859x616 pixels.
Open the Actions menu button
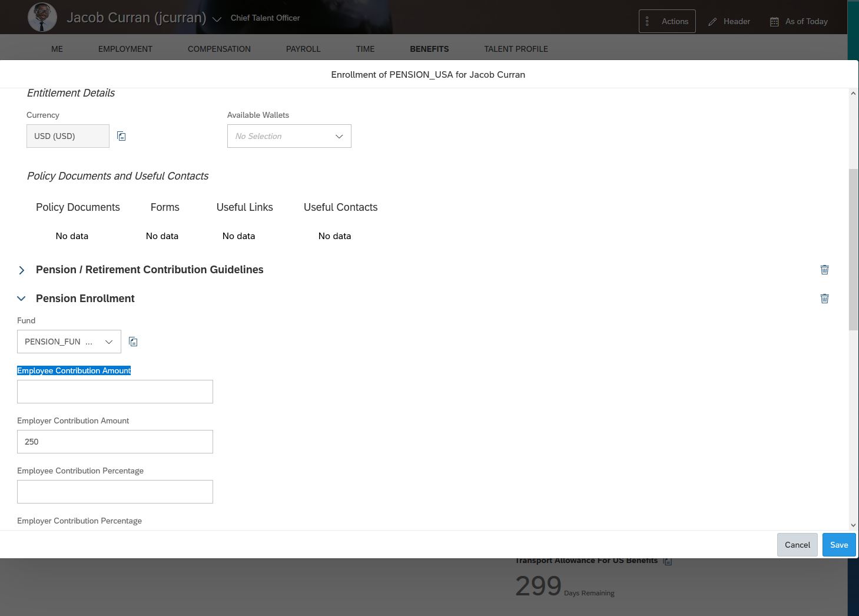click(667, 21)
